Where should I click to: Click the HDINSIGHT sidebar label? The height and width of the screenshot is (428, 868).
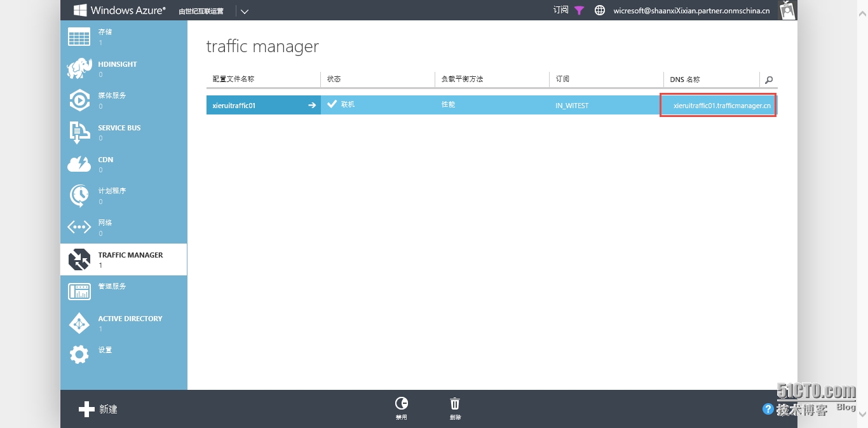(x=118, y=64)
